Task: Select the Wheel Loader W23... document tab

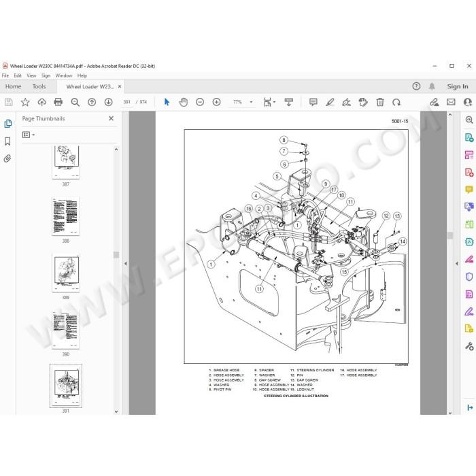Action: [90, 86]
